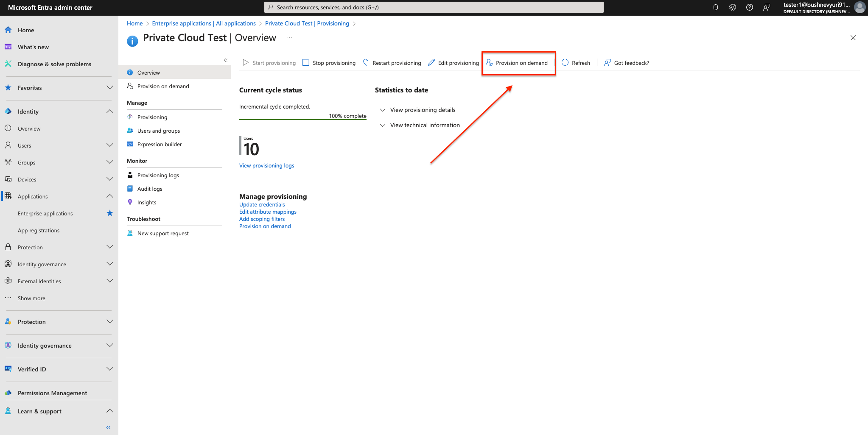Click the Start provisioning play icon
This screenshot has width=868, height=435.
coord(246,63)
